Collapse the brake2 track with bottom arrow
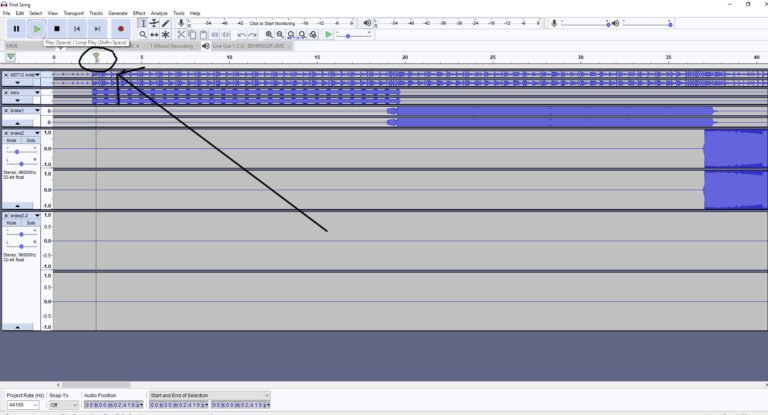768x415 pixels. click(x=18, y=206)
